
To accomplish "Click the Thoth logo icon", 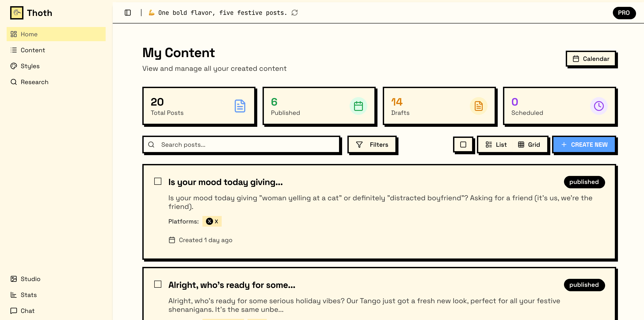I will click(x=17, y=13).
